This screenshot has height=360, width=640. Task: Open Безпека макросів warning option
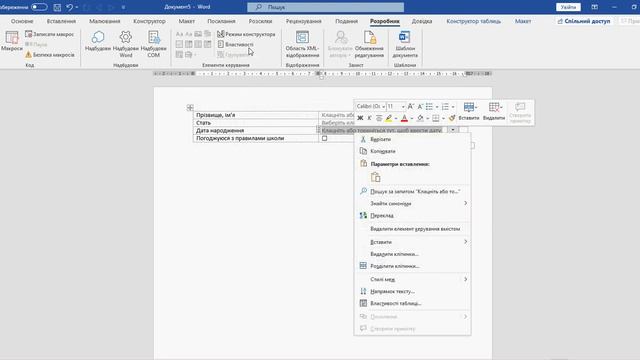pyautogui.click(x=49, y=54)
